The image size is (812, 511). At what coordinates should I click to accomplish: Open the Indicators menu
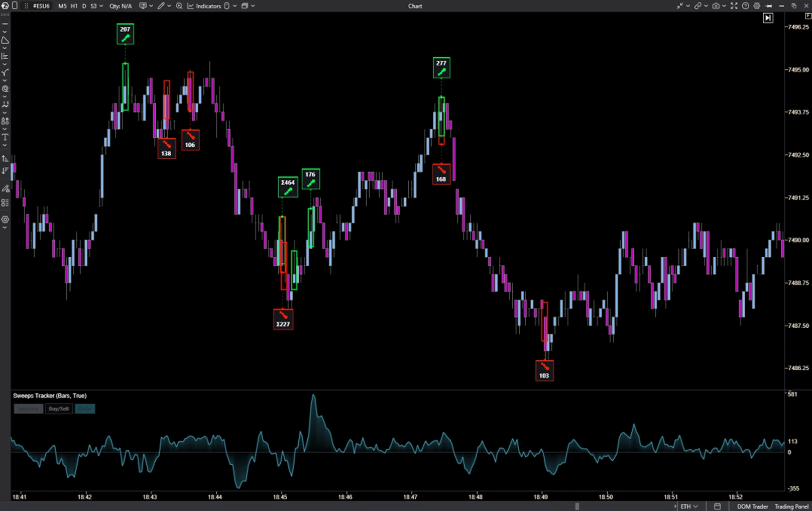click(204, 6)
